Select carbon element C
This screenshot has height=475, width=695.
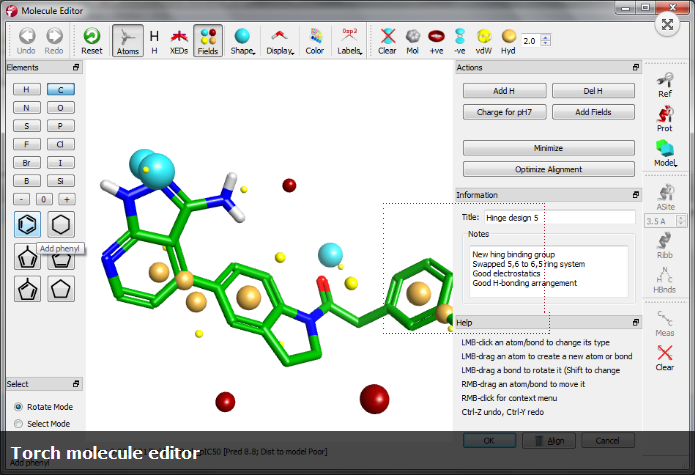click(x=61, y=90)
